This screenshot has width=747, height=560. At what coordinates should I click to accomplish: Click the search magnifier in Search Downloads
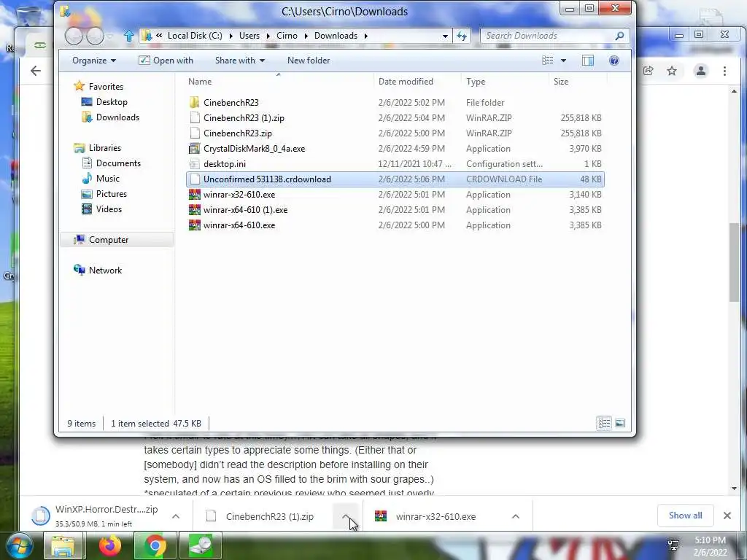point(619,36)
